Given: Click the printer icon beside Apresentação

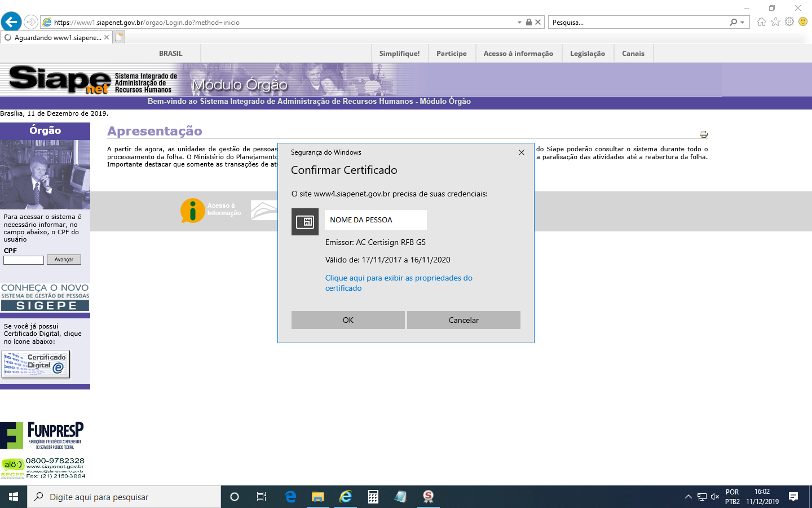Looking at the screenshot, I should coord(703,134).
